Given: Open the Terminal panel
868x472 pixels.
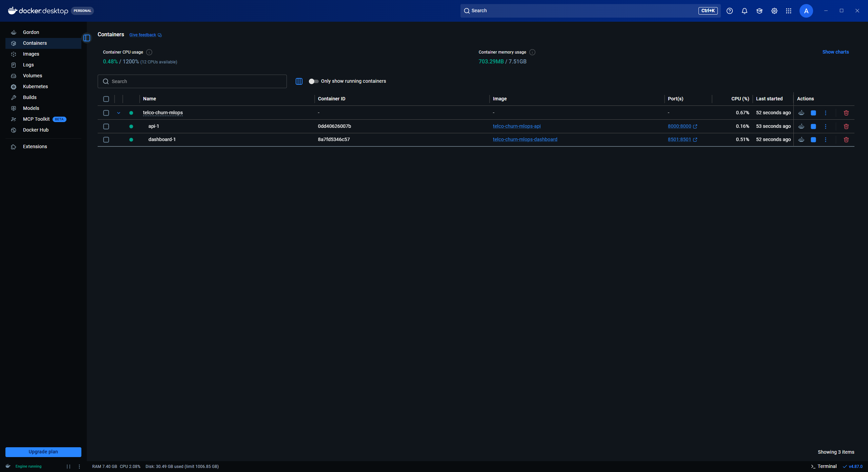Looking at the screenshot, I should (x=824, y=467).
